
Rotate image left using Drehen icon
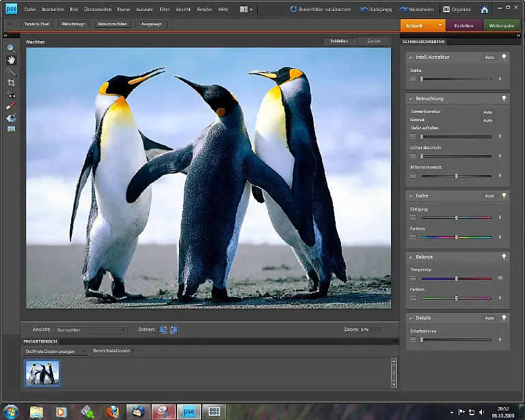click(x=163, y=330)
